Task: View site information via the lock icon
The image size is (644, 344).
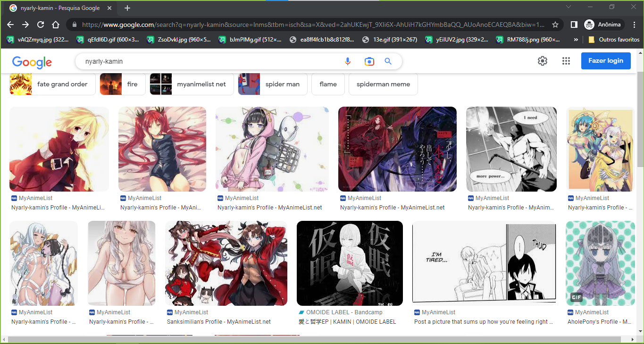Action: click(75, 25)
